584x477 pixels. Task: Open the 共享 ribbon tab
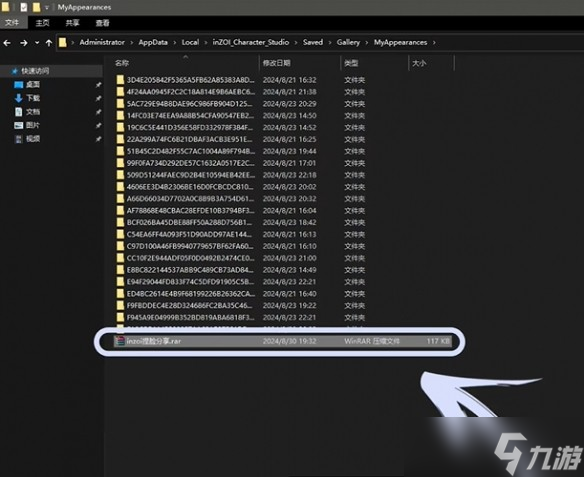[x=72, y=23]
